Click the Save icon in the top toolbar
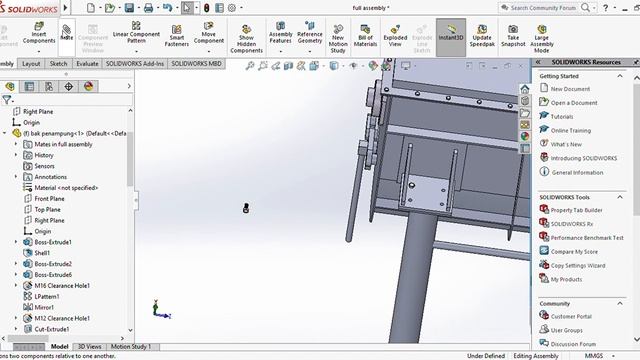Viewport: 640px width, 360px height. 129,8
